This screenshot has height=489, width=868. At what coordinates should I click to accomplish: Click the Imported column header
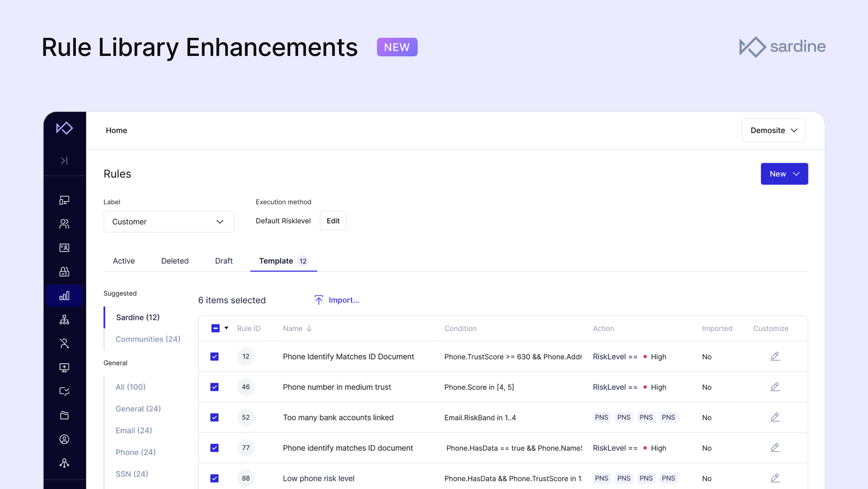pyautogui.click(x=717, y=328)
